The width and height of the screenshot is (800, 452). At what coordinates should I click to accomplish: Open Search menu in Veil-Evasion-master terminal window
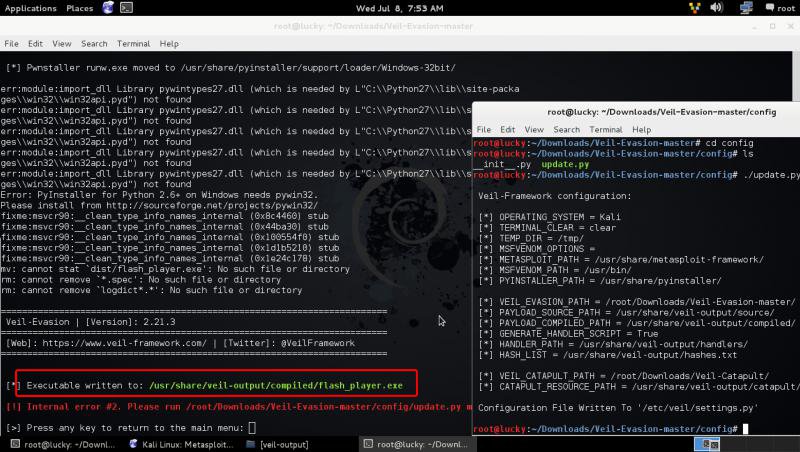tap(94, 44)
